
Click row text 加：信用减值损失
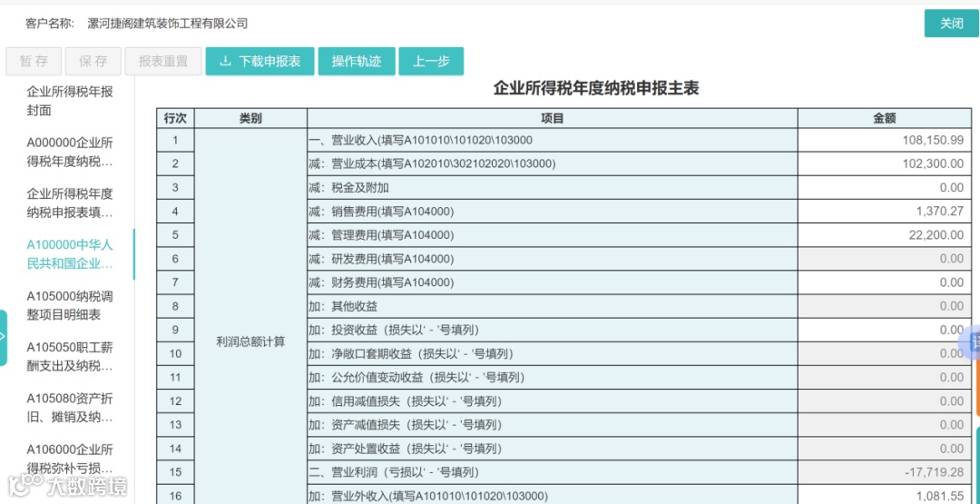(x=406, y=401)
